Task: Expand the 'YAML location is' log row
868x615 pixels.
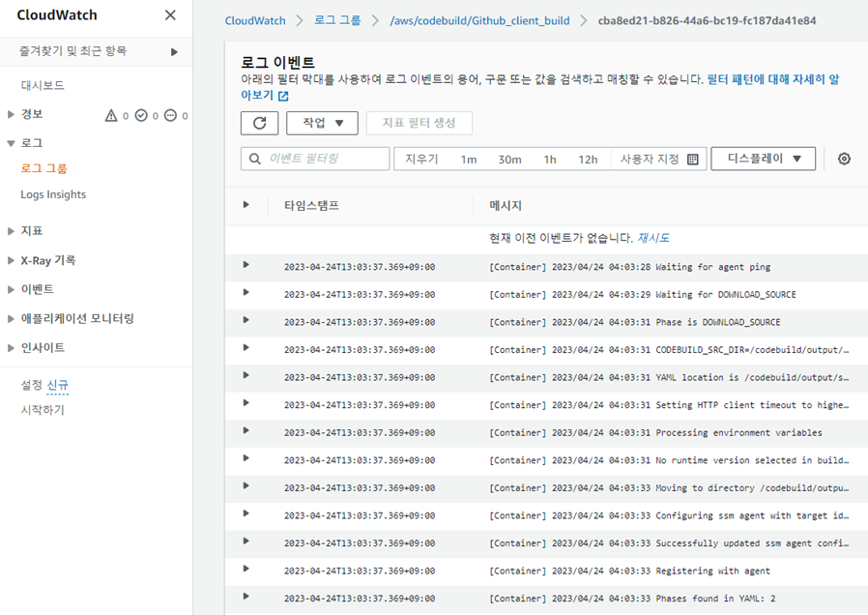Action: [x=246, y=375]
